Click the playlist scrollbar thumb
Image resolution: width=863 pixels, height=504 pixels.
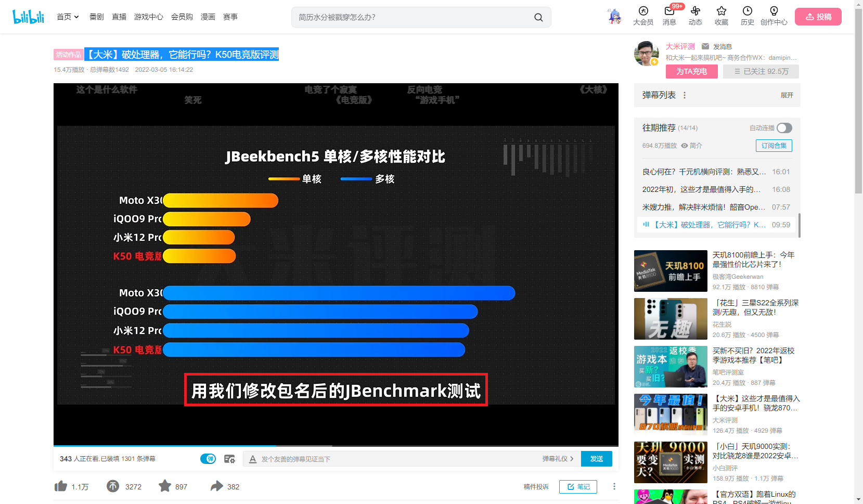799,225
